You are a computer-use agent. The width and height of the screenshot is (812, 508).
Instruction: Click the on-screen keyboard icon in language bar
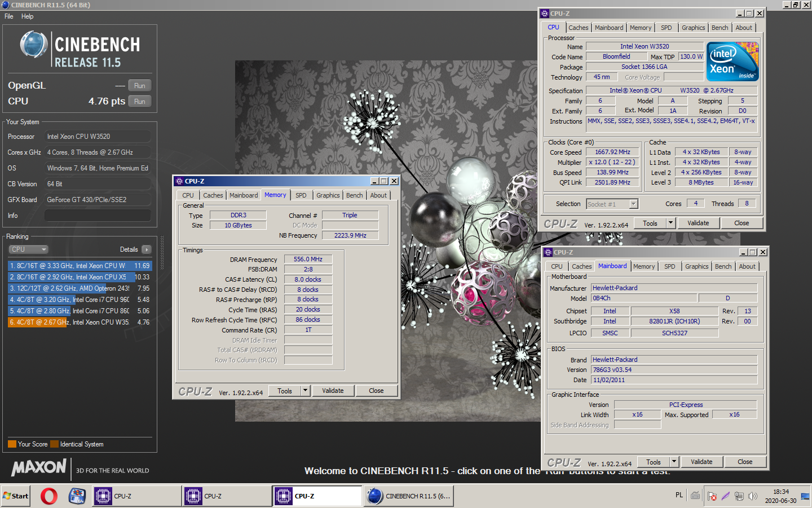click(695, 496)
